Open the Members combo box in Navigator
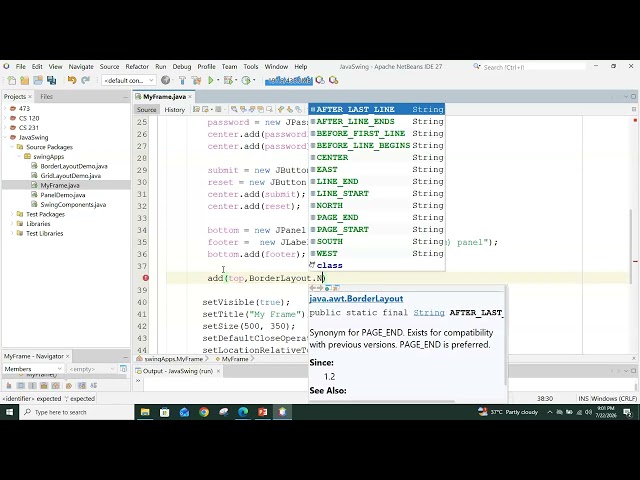 click(33, 369)
